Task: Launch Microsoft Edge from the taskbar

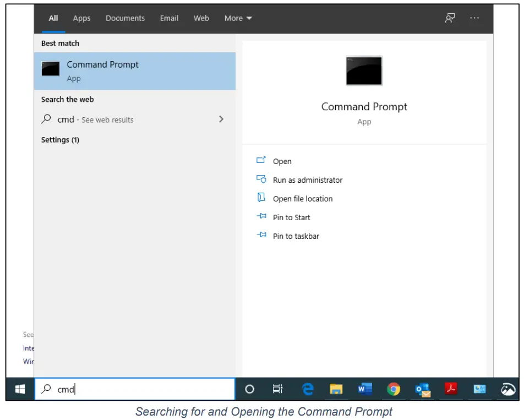Action: tap(308, 389)
